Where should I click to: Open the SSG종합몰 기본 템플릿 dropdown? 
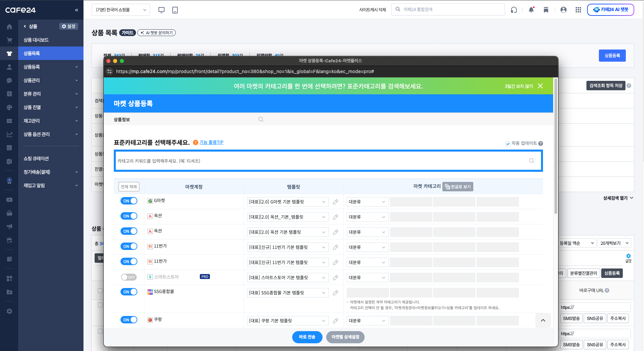click(288, 293)
